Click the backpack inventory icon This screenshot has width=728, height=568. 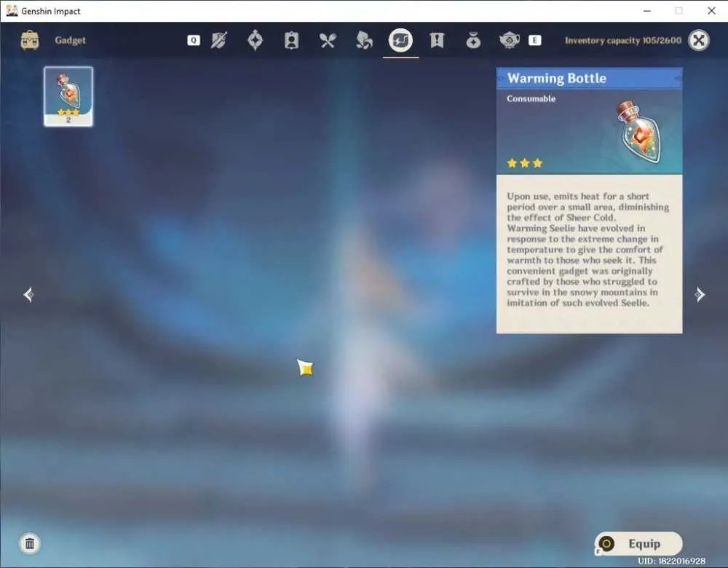pos(30,40)
